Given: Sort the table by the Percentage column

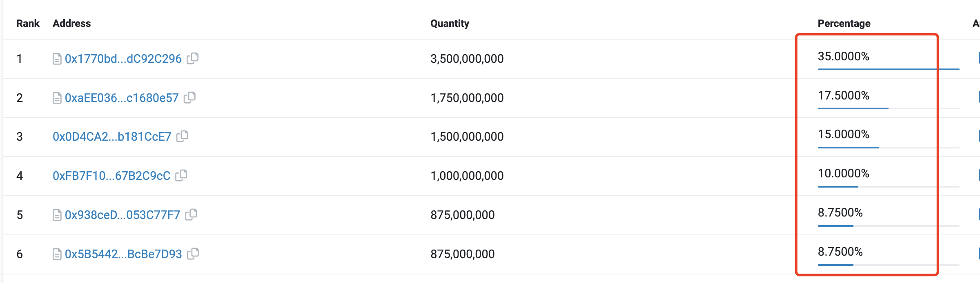Looking at the screenshot, I should click(844, 23).
